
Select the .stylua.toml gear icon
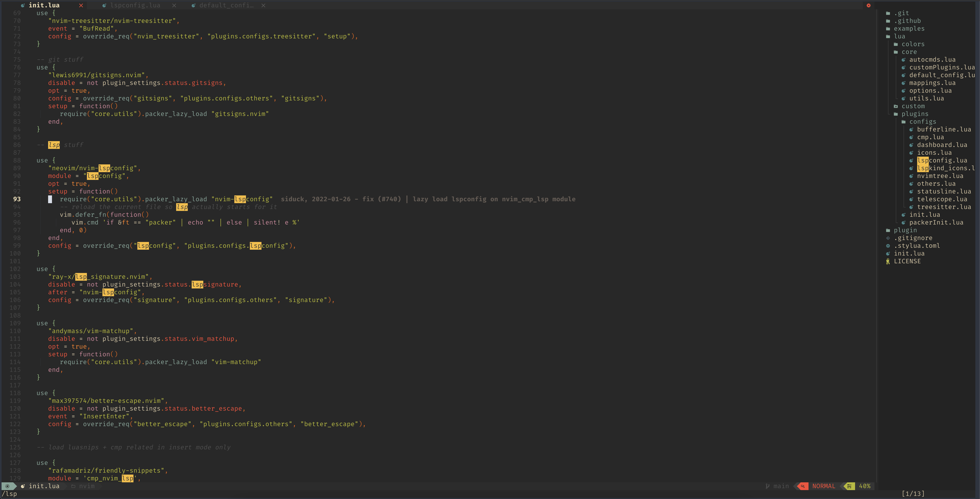(888, 246)
